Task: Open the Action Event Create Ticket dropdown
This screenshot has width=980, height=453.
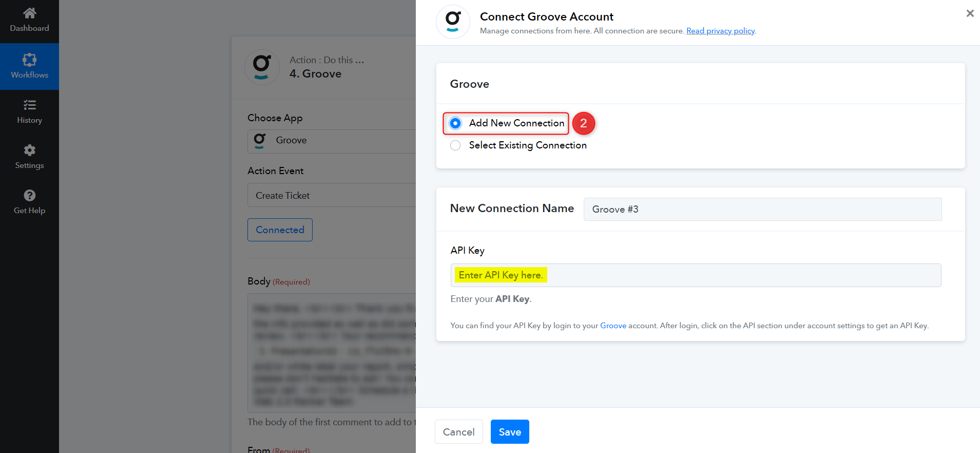Action: click(x=332, y=195)
